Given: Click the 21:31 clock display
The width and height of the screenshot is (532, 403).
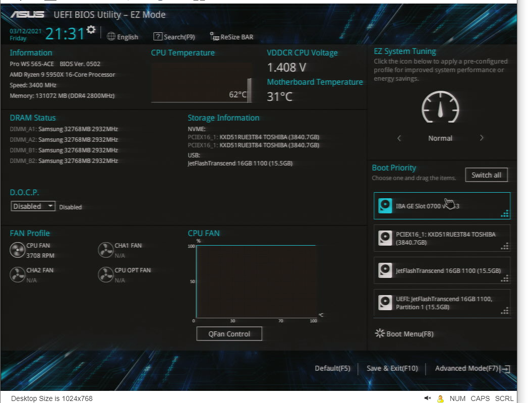Looking at the screenshot, I should pos(65,34).
